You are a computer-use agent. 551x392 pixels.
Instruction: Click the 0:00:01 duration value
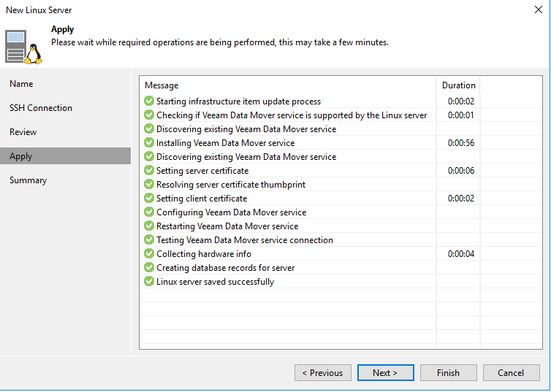[x=460, y=115]
